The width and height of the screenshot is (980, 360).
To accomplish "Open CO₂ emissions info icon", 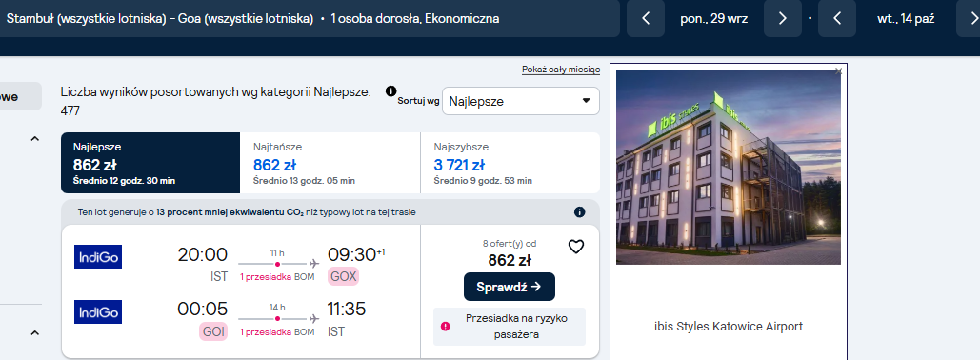I will point(579,211).
